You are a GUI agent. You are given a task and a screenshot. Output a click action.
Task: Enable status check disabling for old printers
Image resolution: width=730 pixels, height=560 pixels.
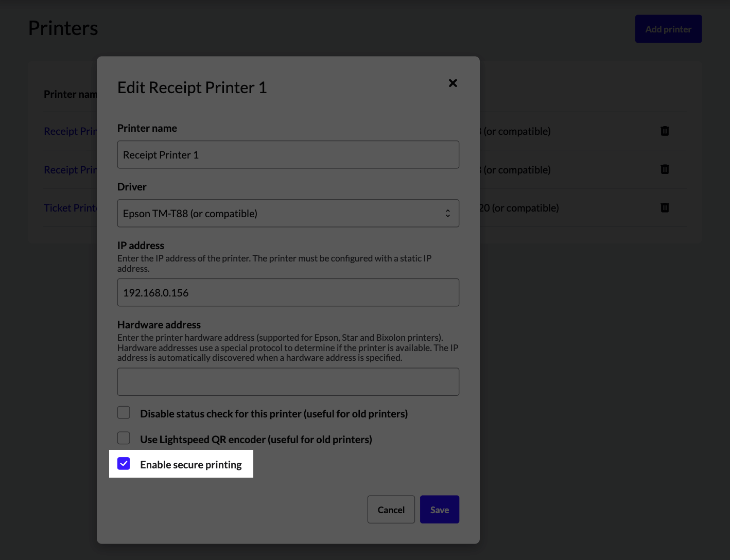pyautogui.click(x=124, y=412)
